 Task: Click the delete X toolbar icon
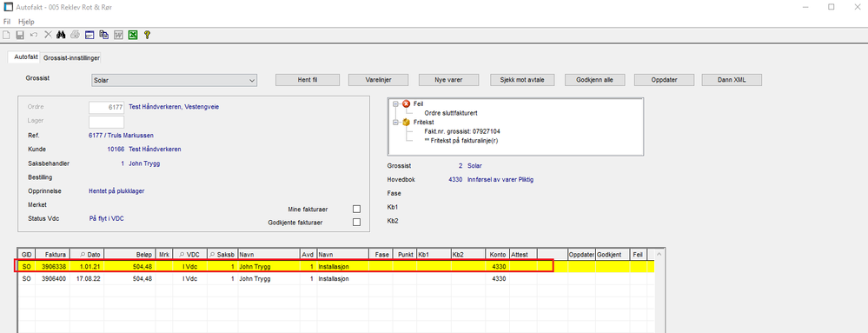click(x=48, y=35)
